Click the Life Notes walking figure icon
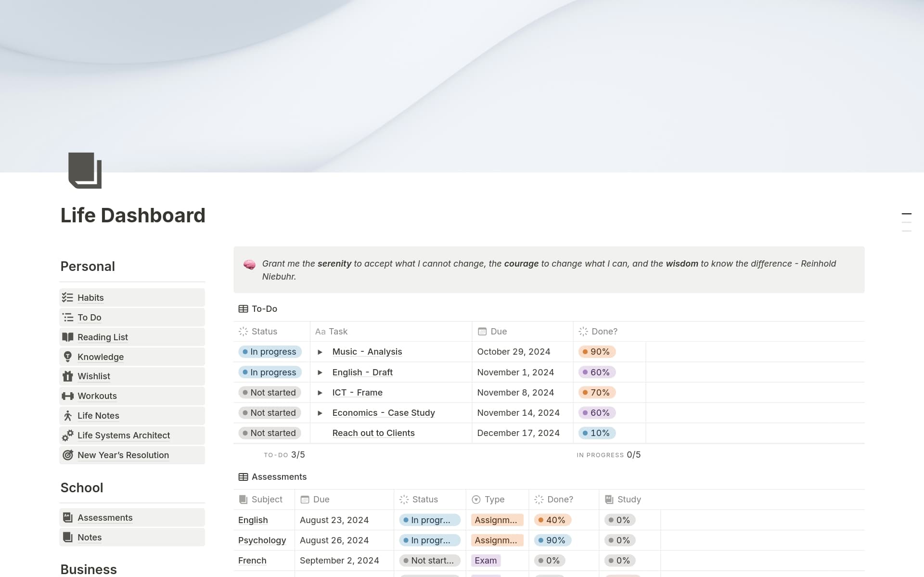This screenshot has width=924, height=577. point(67,416)
